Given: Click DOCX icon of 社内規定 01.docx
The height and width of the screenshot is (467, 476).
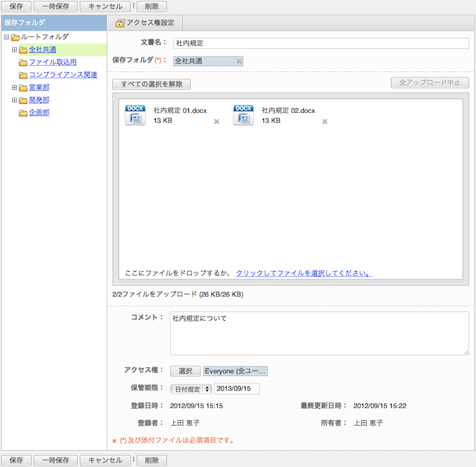Looking at the screenshot, I should tap(135, 115).
